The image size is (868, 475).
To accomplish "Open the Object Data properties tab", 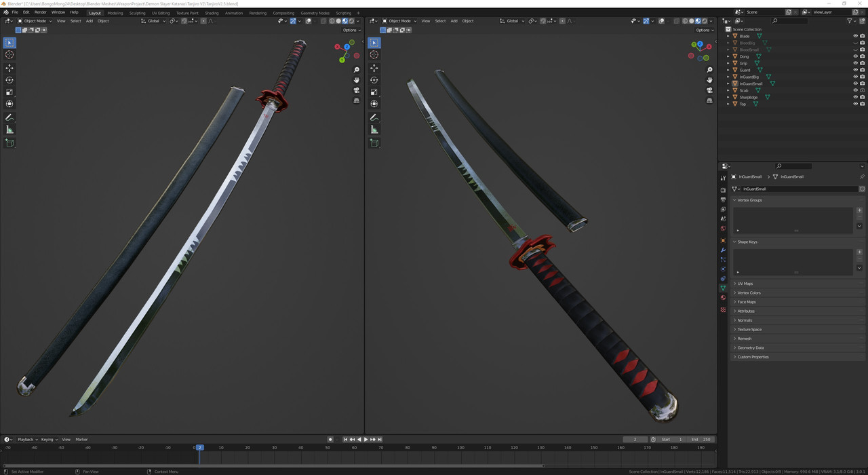I will tap(723, 288).
